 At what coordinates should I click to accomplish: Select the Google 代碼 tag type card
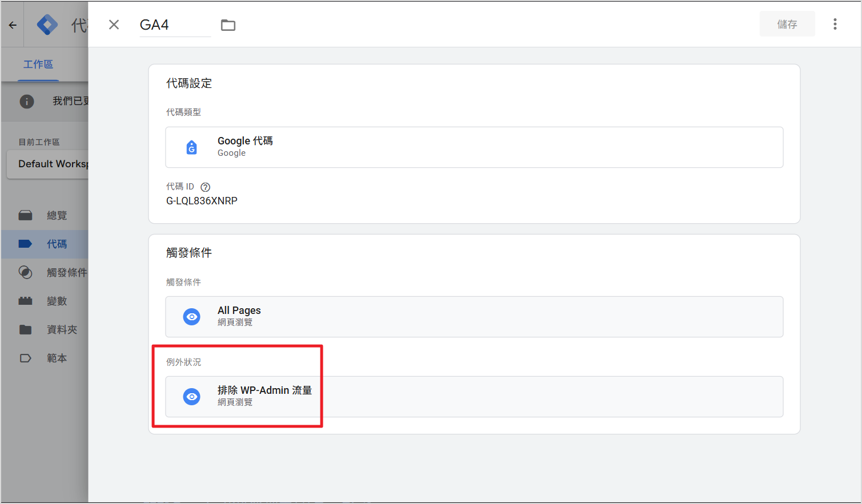(474, 147)
